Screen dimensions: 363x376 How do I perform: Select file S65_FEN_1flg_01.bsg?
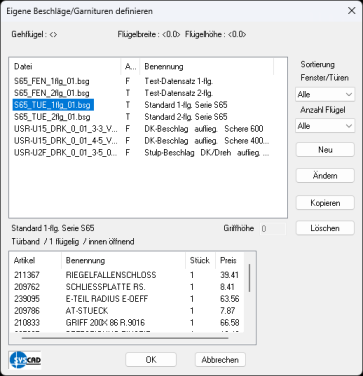click(x=52, y=81)
